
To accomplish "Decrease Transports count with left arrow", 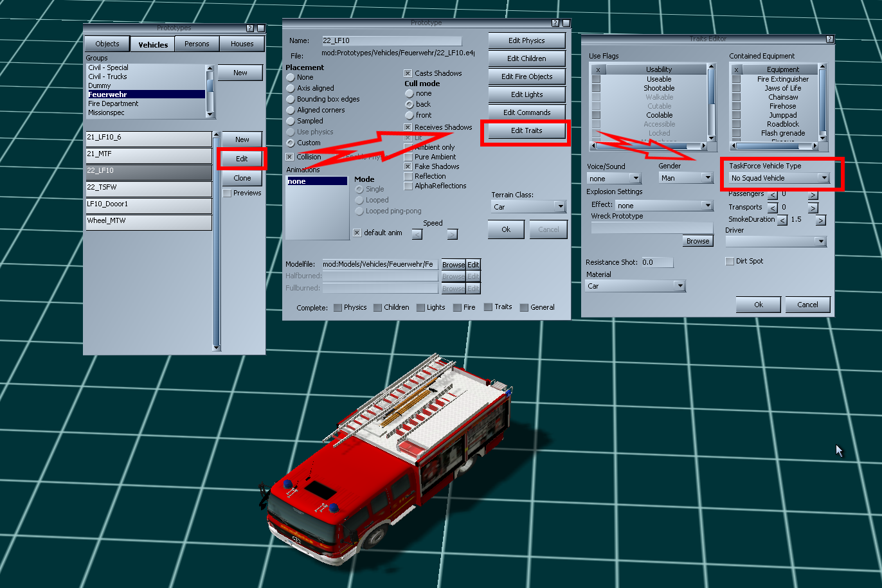I will tap(773, 208).
